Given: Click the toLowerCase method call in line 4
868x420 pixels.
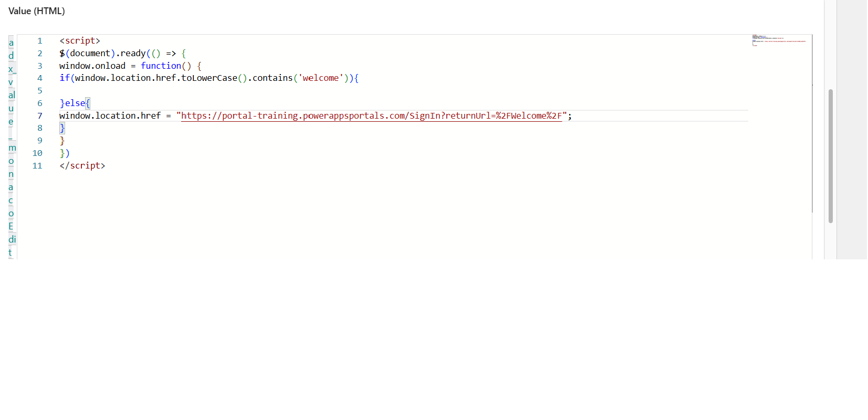Looking at the screenshot, I should click(x=209, y=78).
